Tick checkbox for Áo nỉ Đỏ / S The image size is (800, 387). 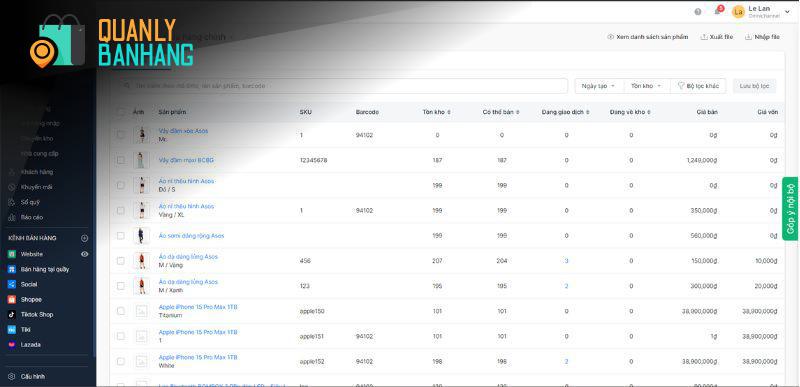point(120,185)
